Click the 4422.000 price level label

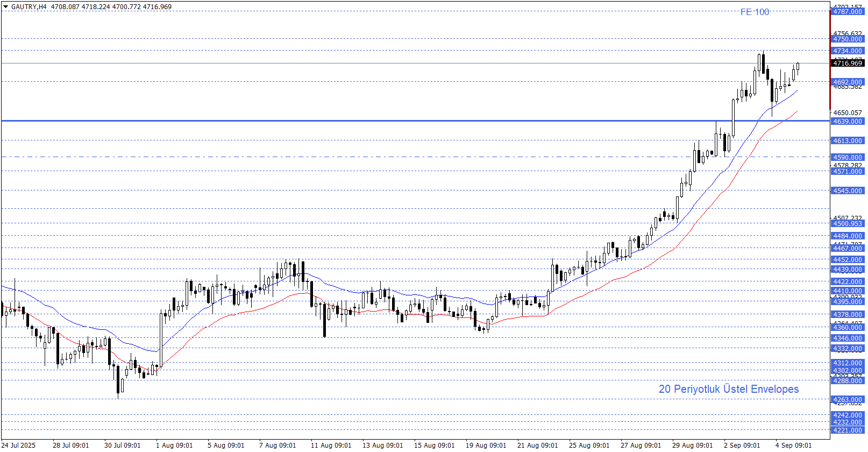pos(848,282)
